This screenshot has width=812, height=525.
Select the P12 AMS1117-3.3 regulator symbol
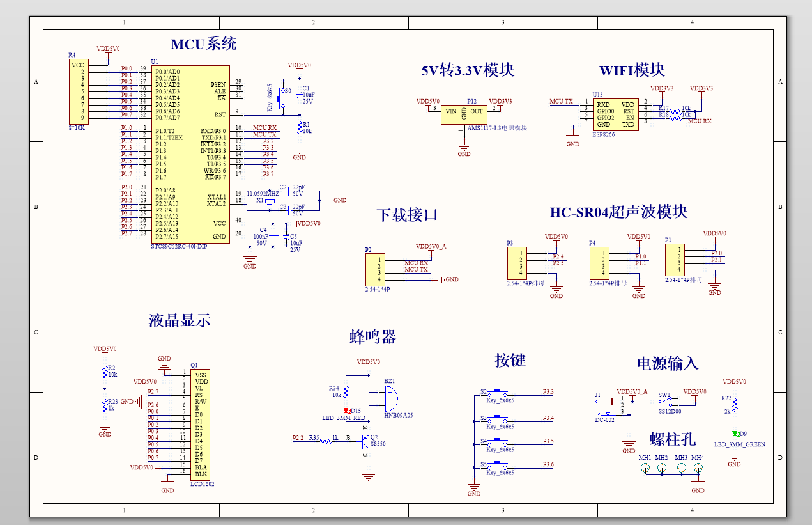point(465,113)
